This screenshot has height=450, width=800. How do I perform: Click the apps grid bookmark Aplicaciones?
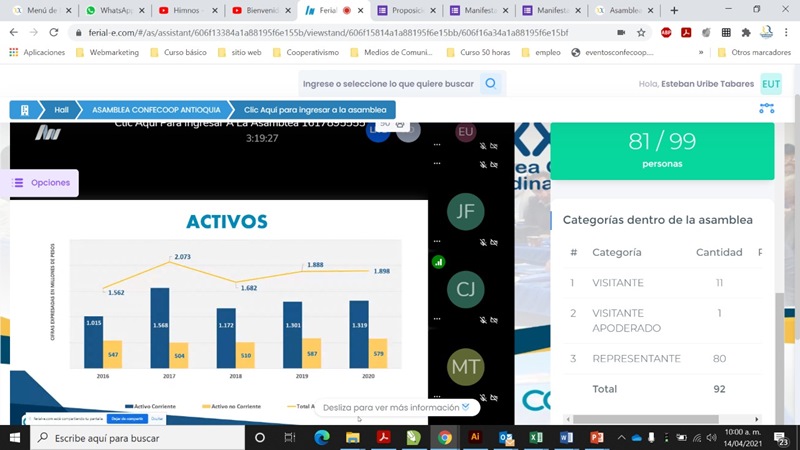pyautogui.click(x=37, y=52)
